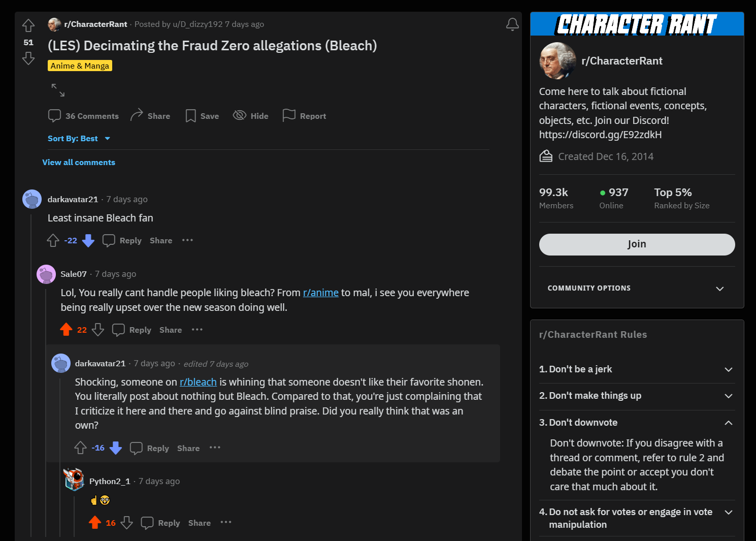The image size is (756, 541).
Task: Click the Join button
Action: 637,244
